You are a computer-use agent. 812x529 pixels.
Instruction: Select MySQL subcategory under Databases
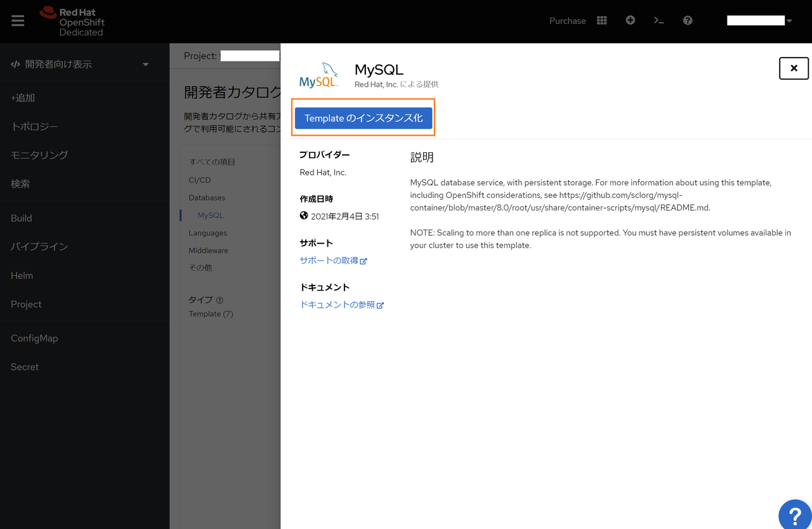[x=211, y=216]
